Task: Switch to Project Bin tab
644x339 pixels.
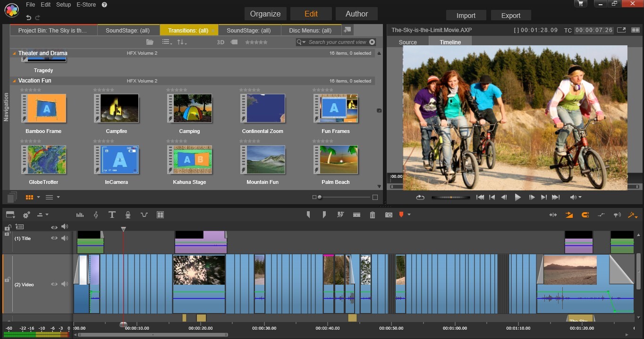Action: [x=53, y=30]
